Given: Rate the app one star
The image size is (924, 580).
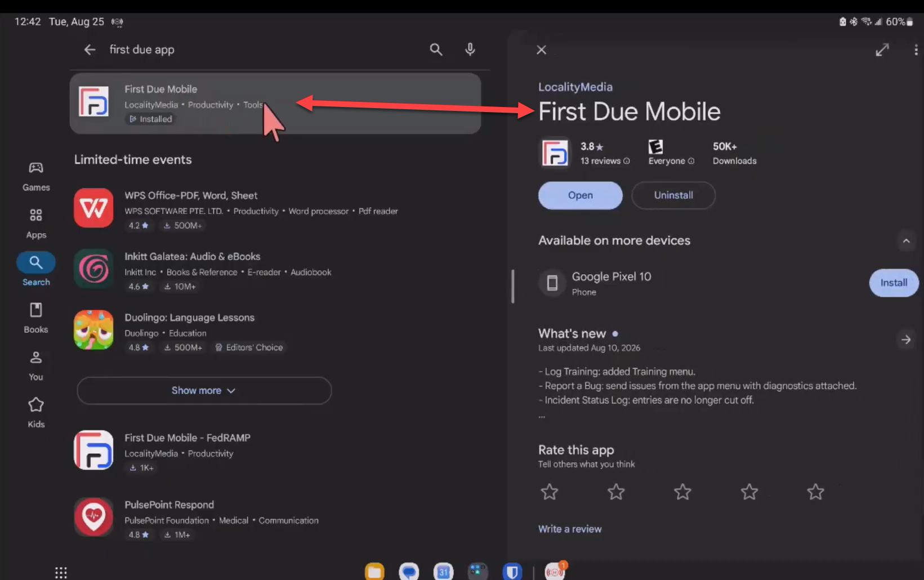Looking at the screenshot, I should 550,492.
